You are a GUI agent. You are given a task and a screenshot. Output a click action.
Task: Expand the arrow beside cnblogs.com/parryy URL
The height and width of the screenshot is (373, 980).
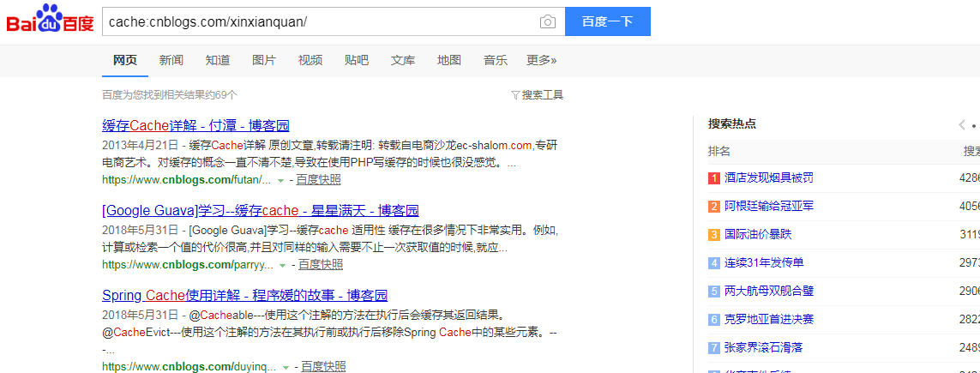pos(282,265)
